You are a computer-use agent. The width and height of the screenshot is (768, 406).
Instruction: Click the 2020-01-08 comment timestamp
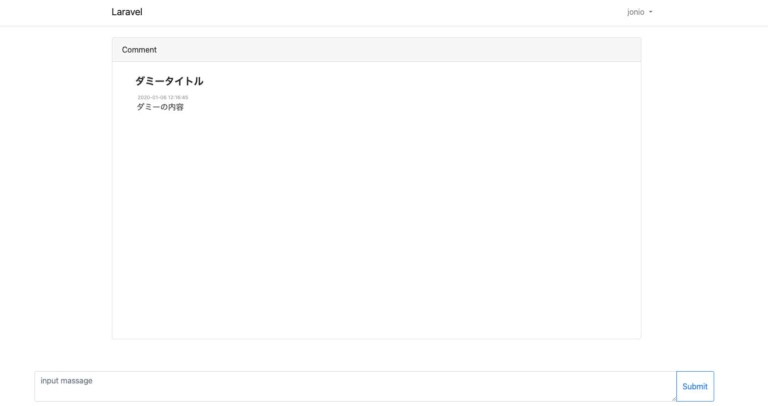pyautogui.click(x=162, y=97)
